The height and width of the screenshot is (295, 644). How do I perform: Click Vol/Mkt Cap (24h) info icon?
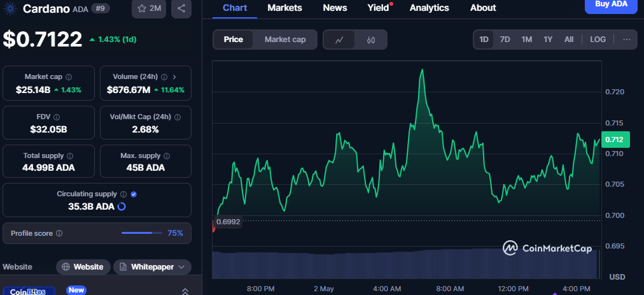pyautogui.click(x=178, y=117)
